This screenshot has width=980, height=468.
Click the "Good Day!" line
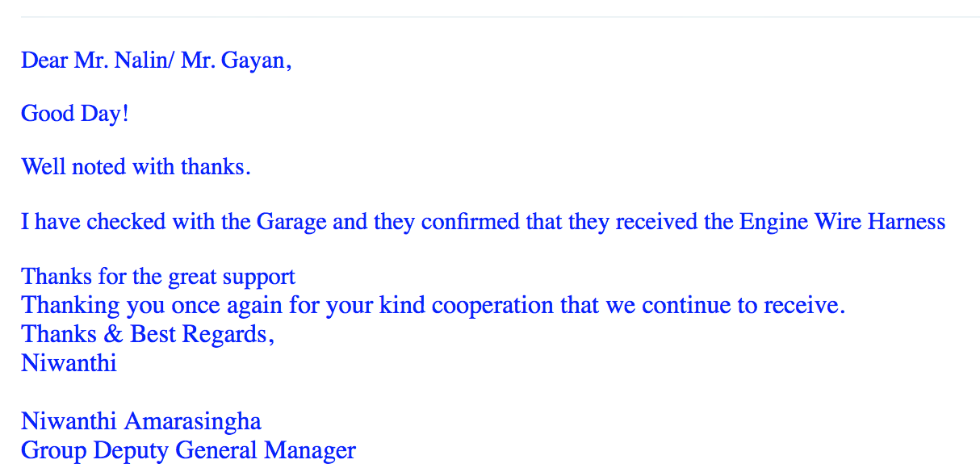coord(75,114)
